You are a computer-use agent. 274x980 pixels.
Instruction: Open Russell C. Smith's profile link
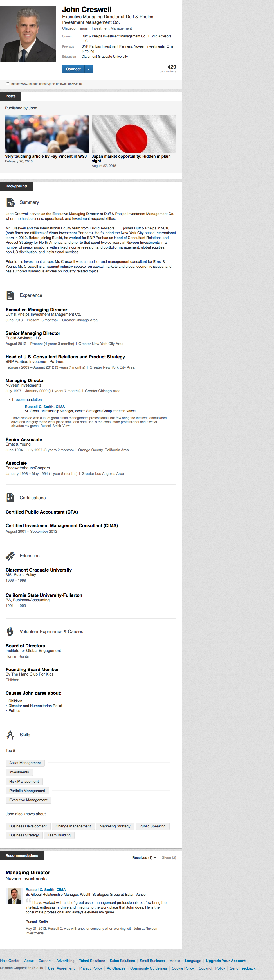44,406
